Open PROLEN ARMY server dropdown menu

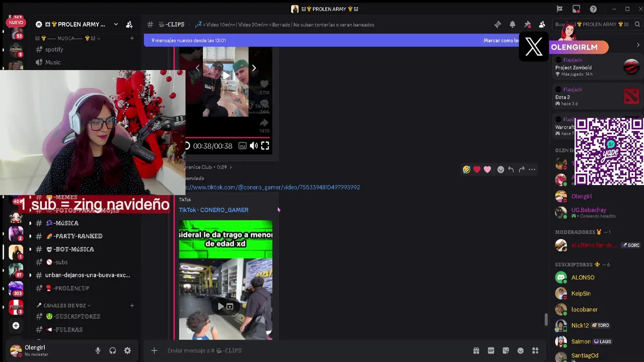(115, 24)
